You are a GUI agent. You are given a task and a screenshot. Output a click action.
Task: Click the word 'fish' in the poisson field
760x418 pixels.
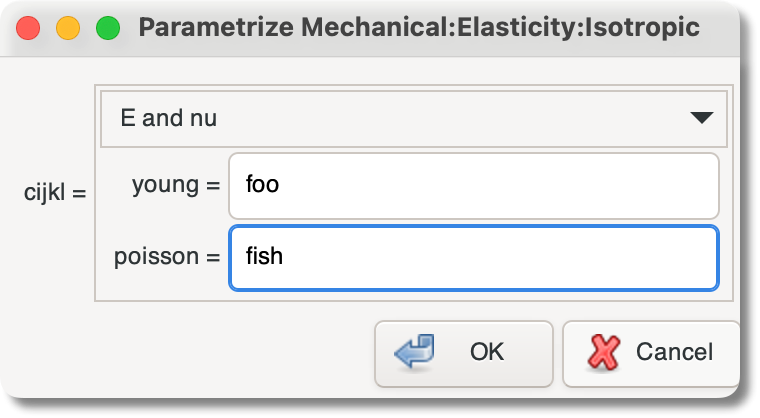(x=265, y=257)
